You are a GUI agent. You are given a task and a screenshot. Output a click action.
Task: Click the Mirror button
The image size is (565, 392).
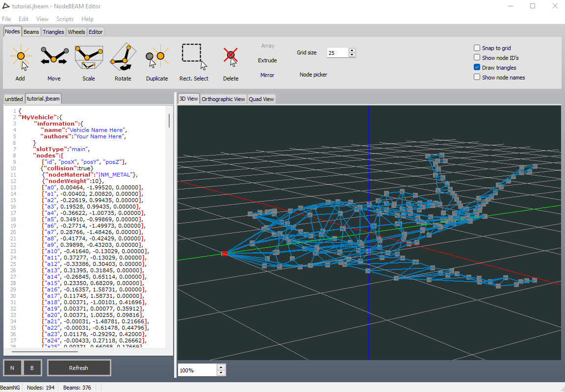pos(267,75)
